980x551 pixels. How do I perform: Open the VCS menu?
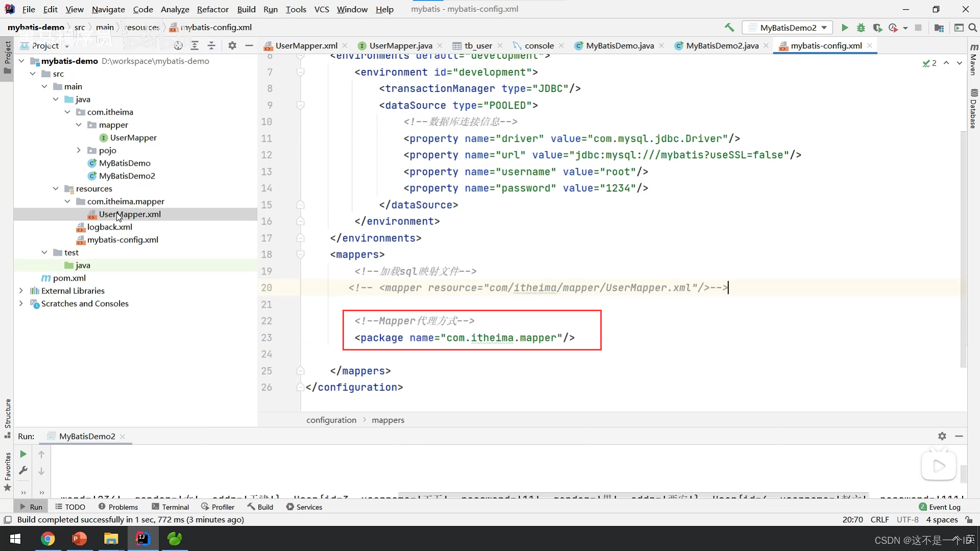(x=322, y=9)
